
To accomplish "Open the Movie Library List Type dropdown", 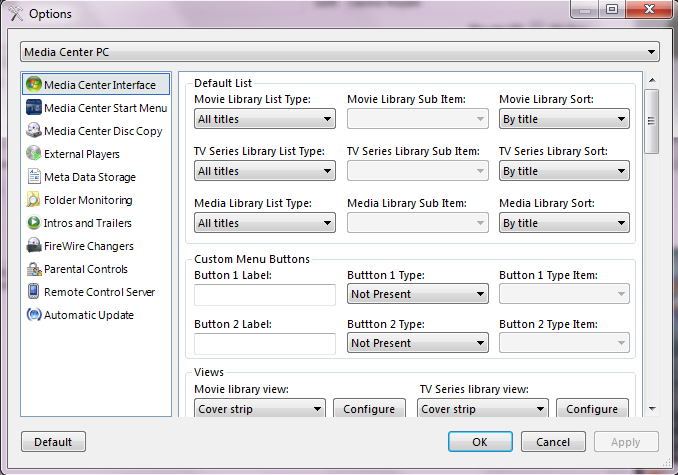I will coord(264,119).
